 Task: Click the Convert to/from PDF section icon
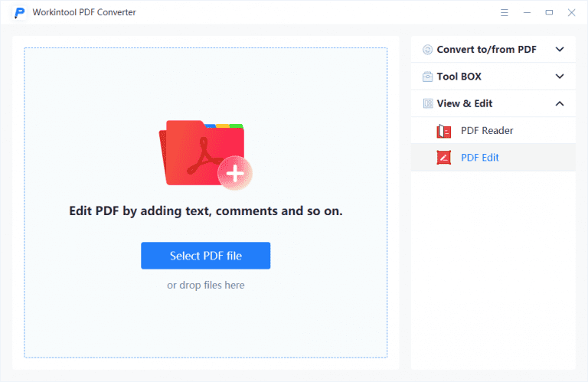tap(427, 50)
